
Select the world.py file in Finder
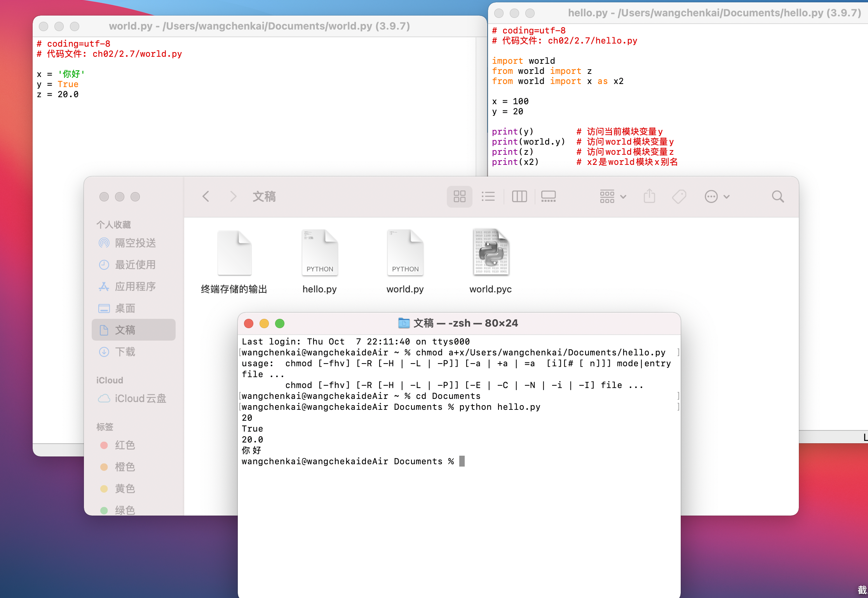coord(405,253)
